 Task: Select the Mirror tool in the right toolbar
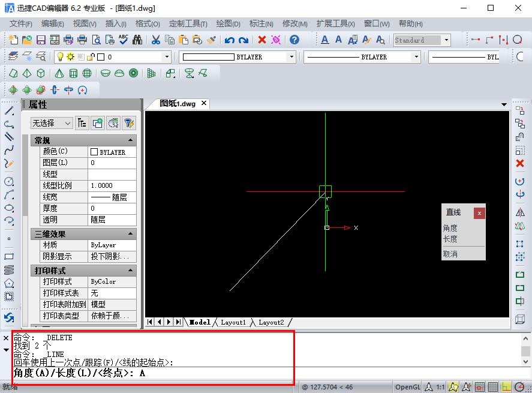pos(520,212)
